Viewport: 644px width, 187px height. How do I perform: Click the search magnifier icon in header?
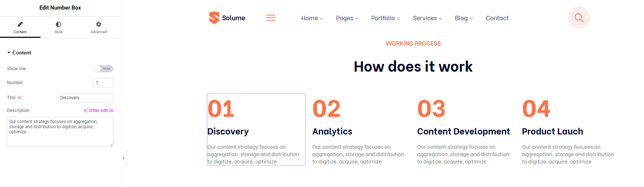[579, 18]
